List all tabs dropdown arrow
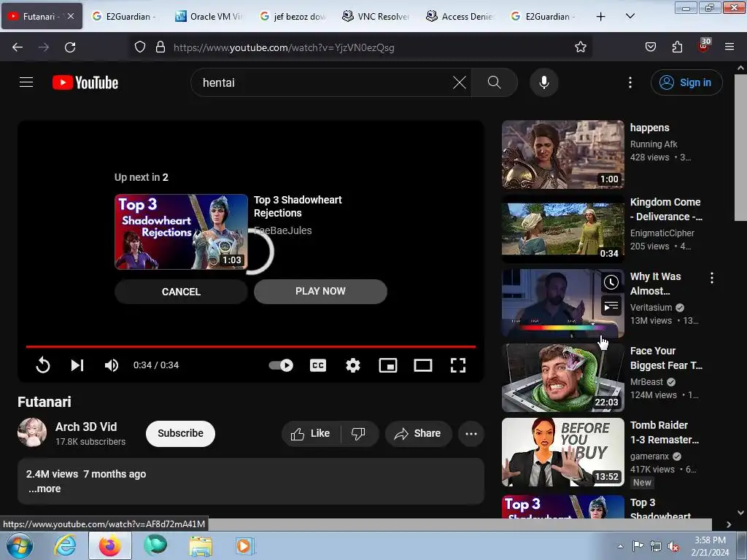Image resolution: width=747 pixels, height=560 pixels. click(630, 16)
